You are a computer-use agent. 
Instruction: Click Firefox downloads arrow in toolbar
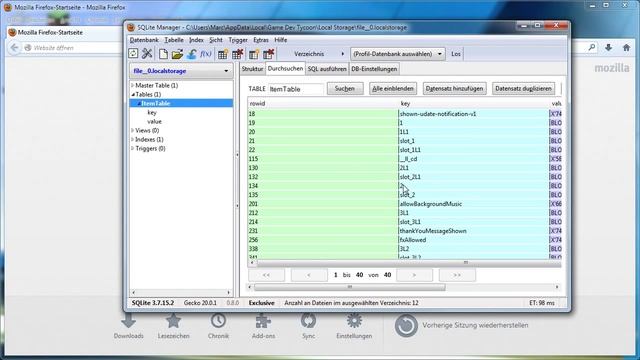tap(609, 48)
